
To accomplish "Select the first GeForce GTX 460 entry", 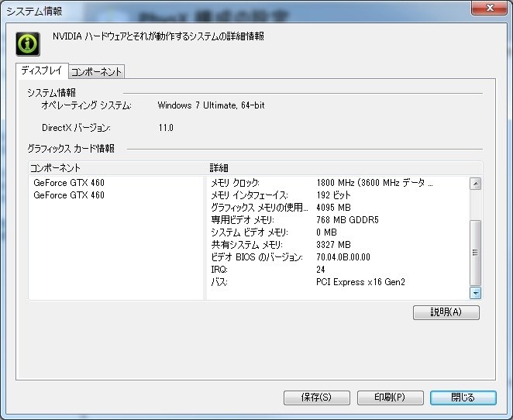I will pos(69,183).
